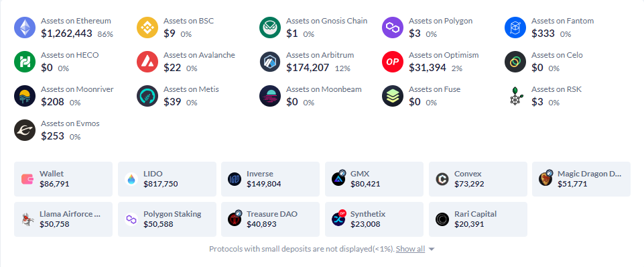Click the $333 Fantom value
The image size is (644, 267).
tap(543, 34)
